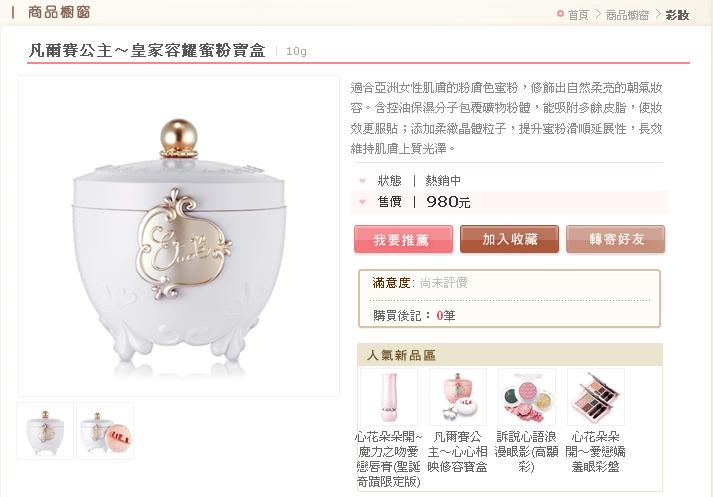Select the 彩妝 breadcrumb item

click(x=677, y=15)
